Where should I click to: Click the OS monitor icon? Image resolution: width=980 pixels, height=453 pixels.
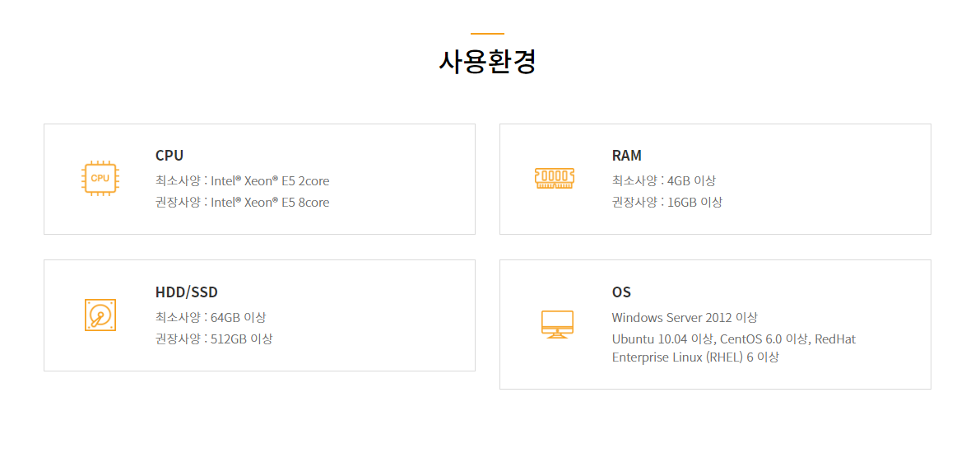557,324
